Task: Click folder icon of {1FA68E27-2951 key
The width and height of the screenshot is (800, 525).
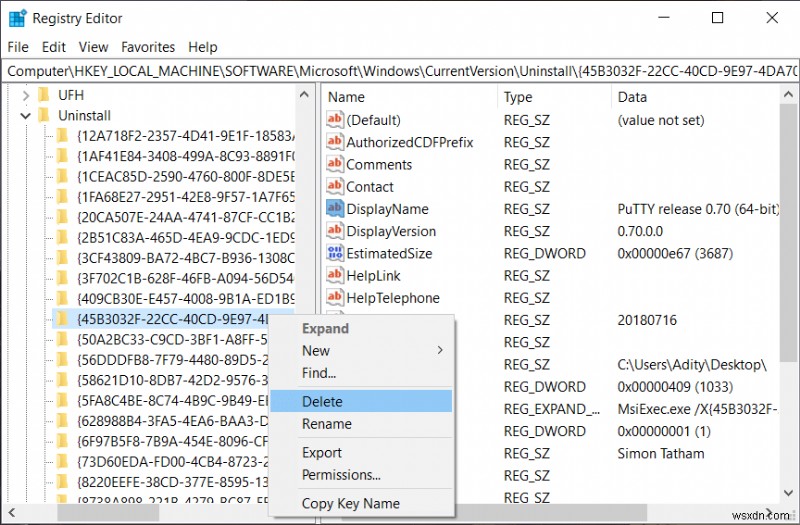Action: pos(62,197)
